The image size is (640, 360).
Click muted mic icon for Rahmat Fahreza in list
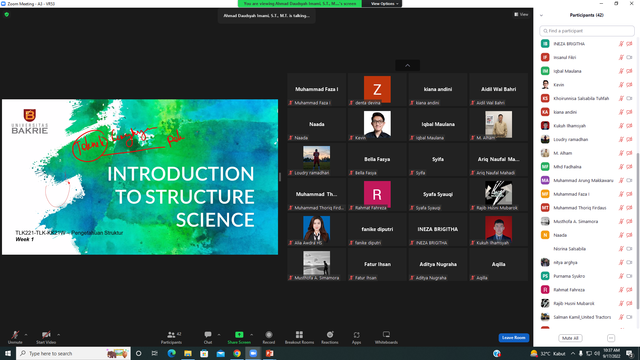[621, 290]
